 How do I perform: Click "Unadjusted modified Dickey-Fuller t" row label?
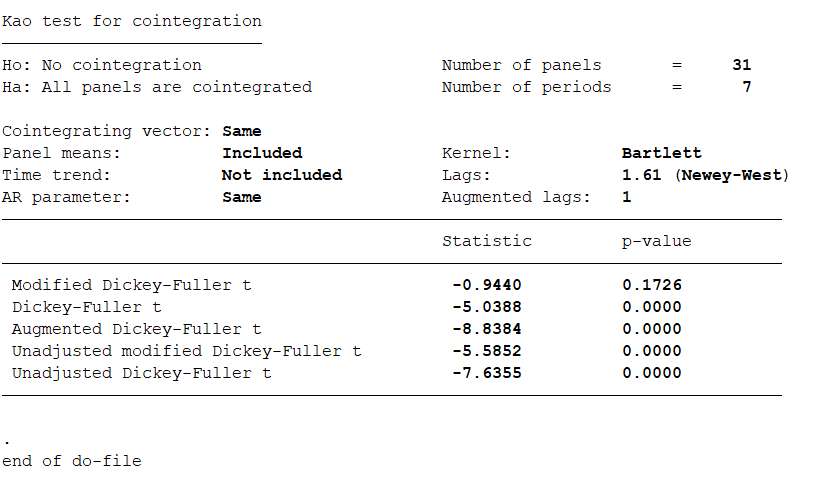(186, 351)
